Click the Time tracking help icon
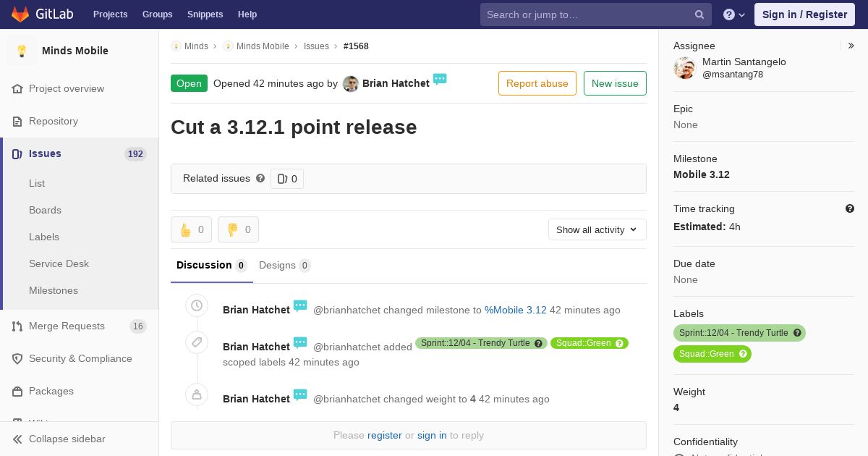The width and height of the screenshot is (868, 456). 850,208
